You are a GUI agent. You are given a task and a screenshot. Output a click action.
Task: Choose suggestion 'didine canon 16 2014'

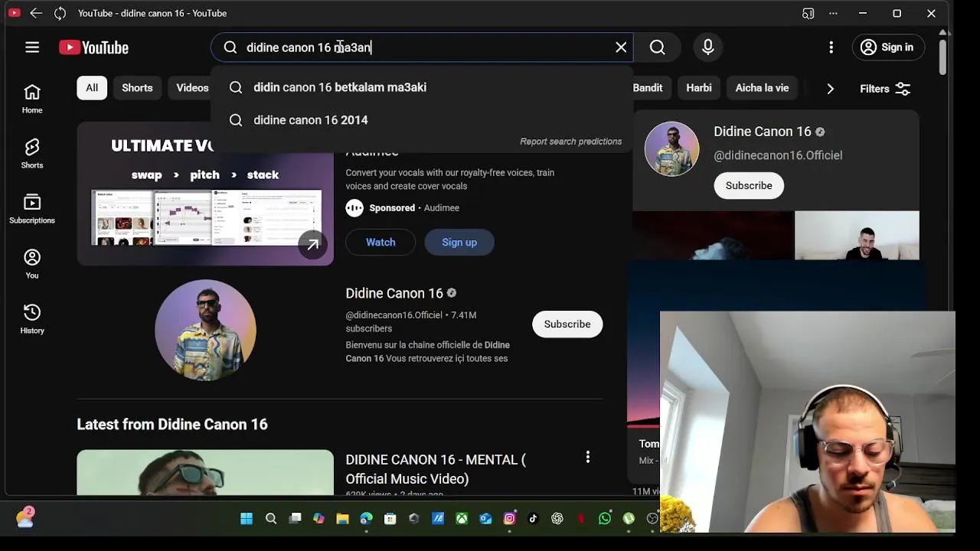tap(422, 120)
